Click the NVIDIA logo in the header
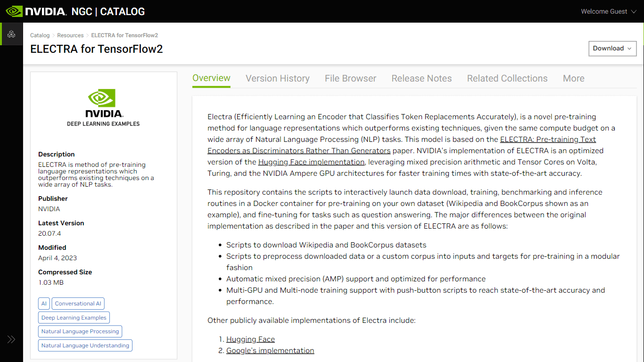 click(x=35, y=11)
